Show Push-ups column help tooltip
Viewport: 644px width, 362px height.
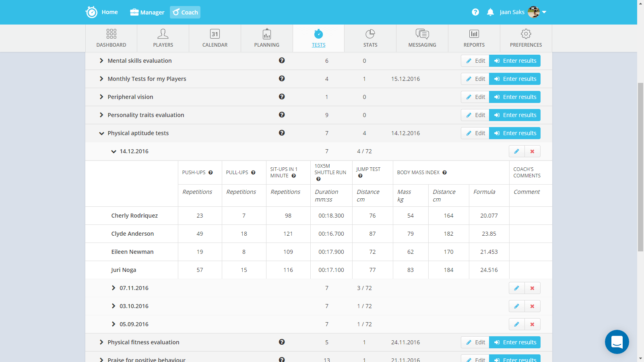coord(211,173)
